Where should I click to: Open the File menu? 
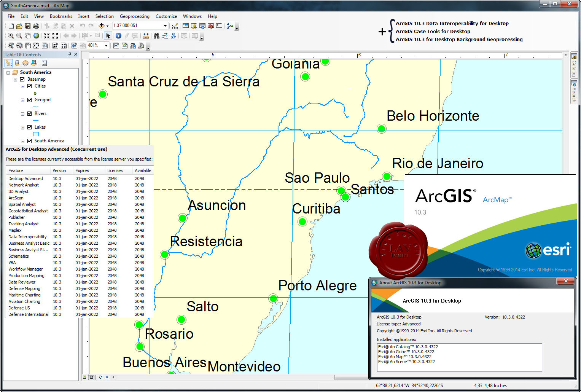(11, 16)
